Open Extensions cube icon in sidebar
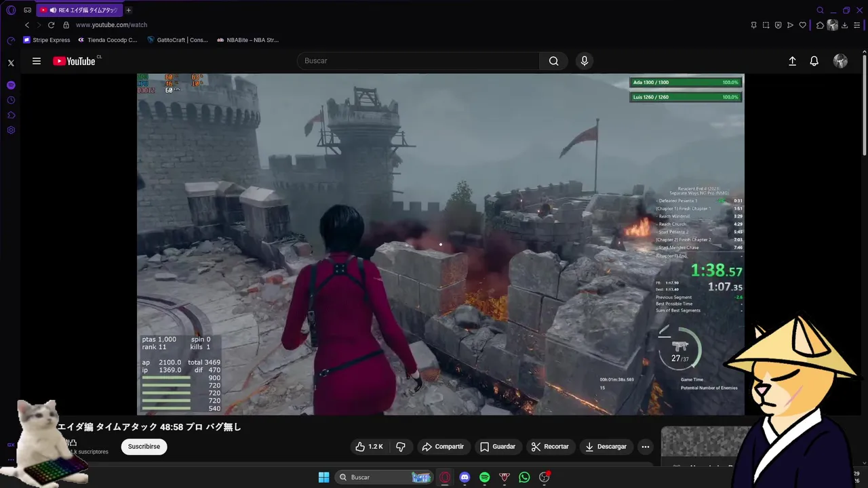 tap(11, 115)
